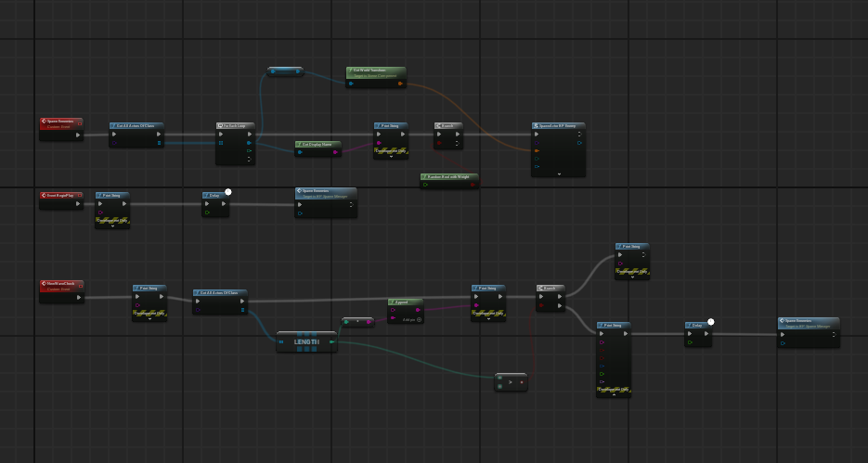Viewport: 868px width, 463px height.
Task: Click the purple Key pin on expanded Print String
Action: 602,381
